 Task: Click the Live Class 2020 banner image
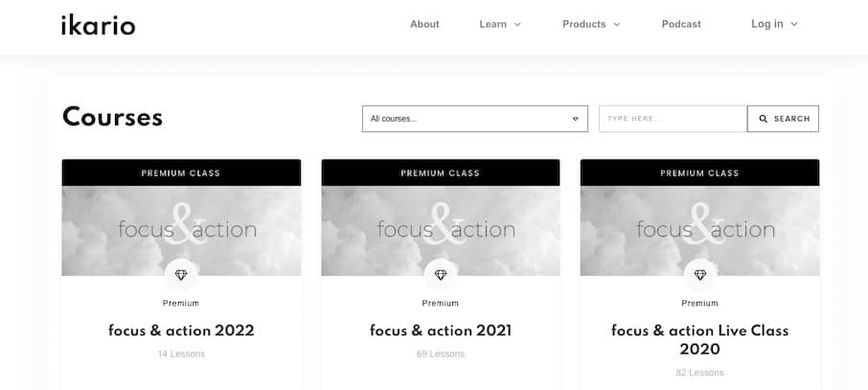coord(699,228)
